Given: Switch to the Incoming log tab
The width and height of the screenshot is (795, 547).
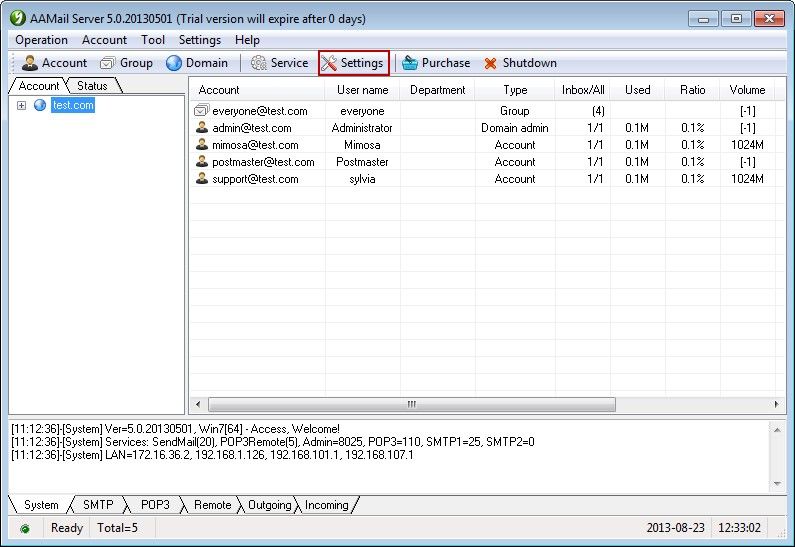Looking at the screenshot, I should point(327,505).
